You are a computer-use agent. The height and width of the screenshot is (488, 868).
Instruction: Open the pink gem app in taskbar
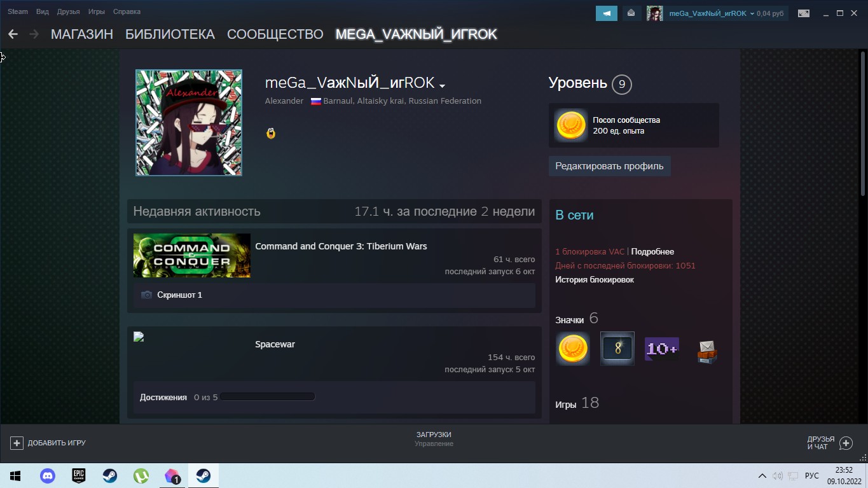coord(172,476)
